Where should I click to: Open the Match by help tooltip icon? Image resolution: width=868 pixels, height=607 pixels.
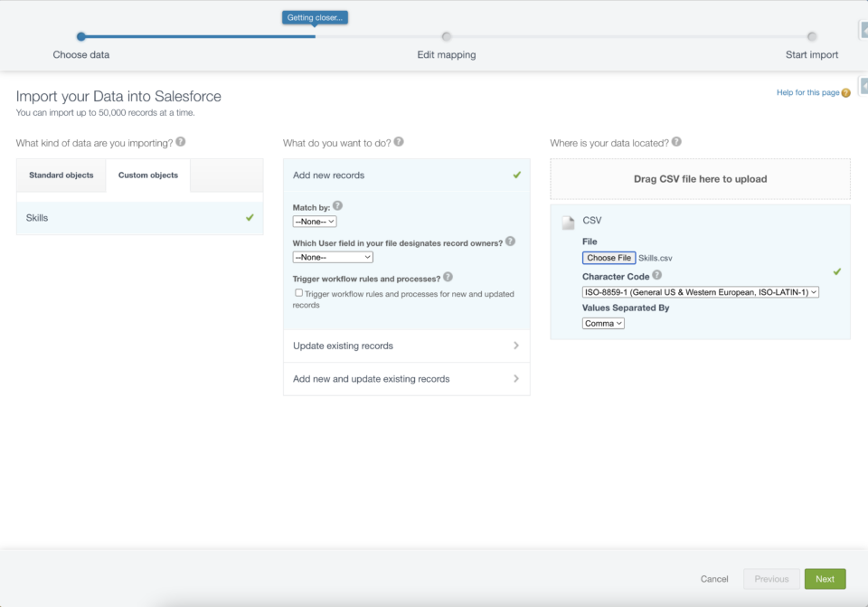pyautogui.click(x=337, y=205)
